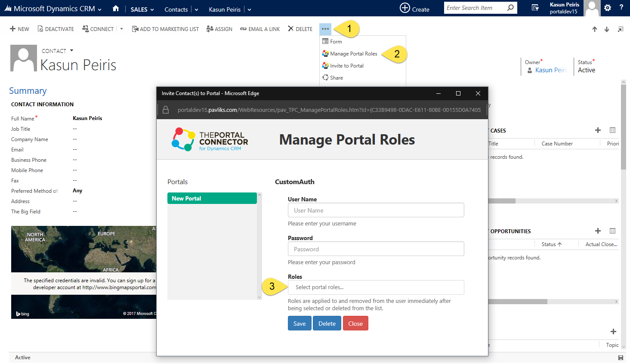Add a new case plus icon
This screenshot has width=630, height=364.
coord(598,130)
